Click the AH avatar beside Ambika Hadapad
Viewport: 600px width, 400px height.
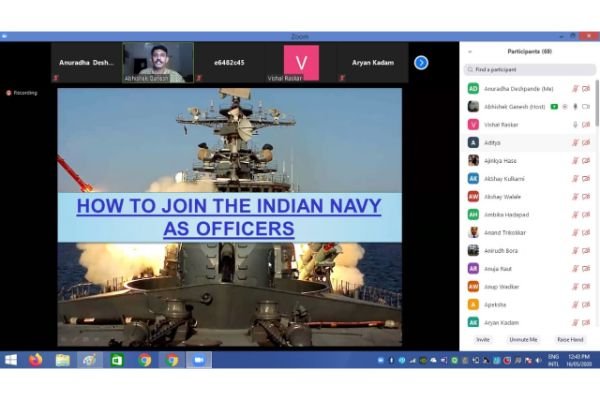pos(473,215)
